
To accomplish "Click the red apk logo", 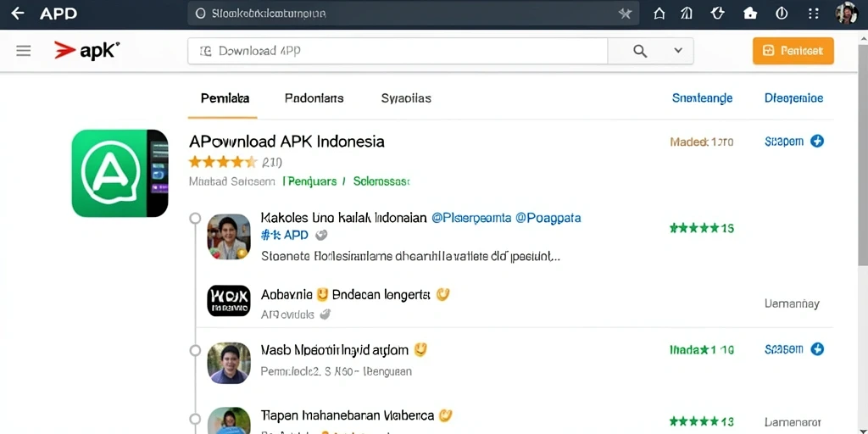I will pos(87,50).
